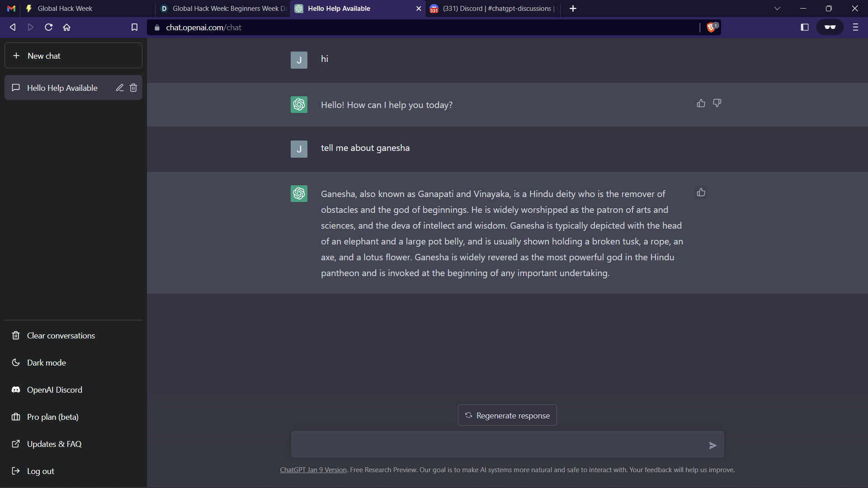Thumbs down the Hello greeting response
The width and height of the screenshot is (868, 488).
coord(717,103)
